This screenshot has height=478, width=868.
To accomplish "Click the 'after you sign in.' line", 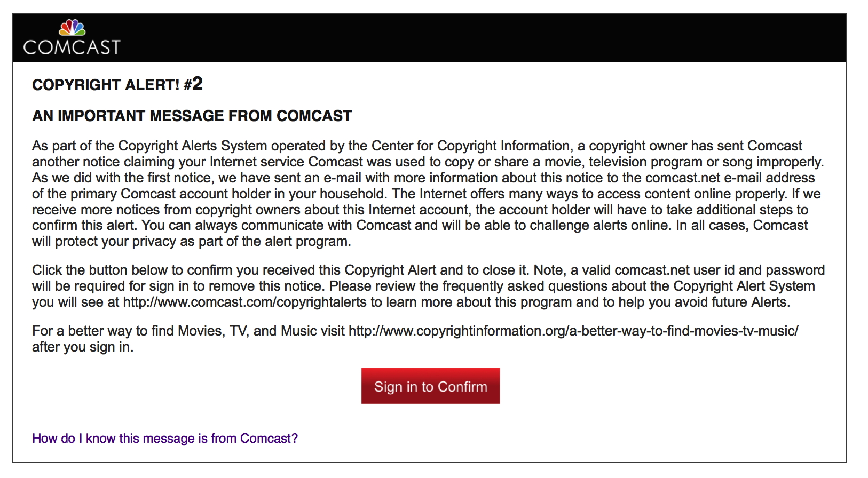I will pyautogui.click(x=83, y=347).
